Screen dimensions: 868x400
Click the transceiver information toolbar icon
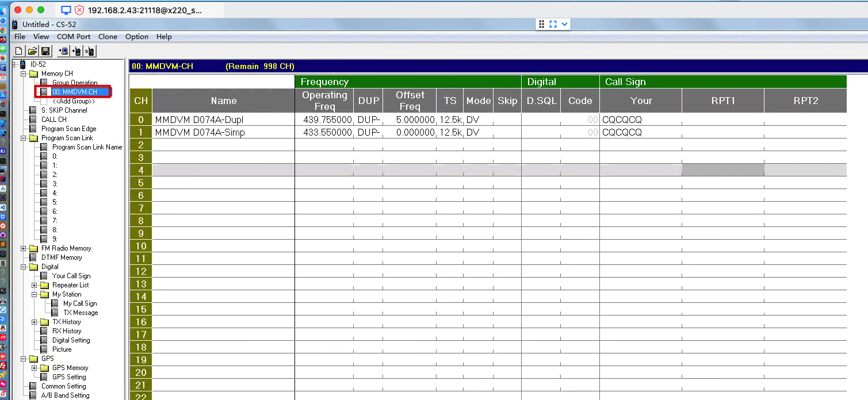90,51
